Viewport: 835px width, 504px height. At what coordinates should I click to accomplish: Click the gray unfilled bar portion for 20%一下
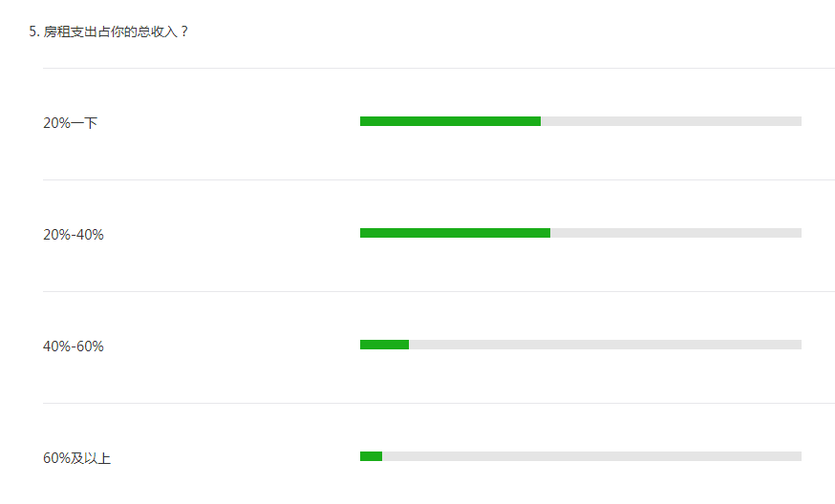pos(671,121)
